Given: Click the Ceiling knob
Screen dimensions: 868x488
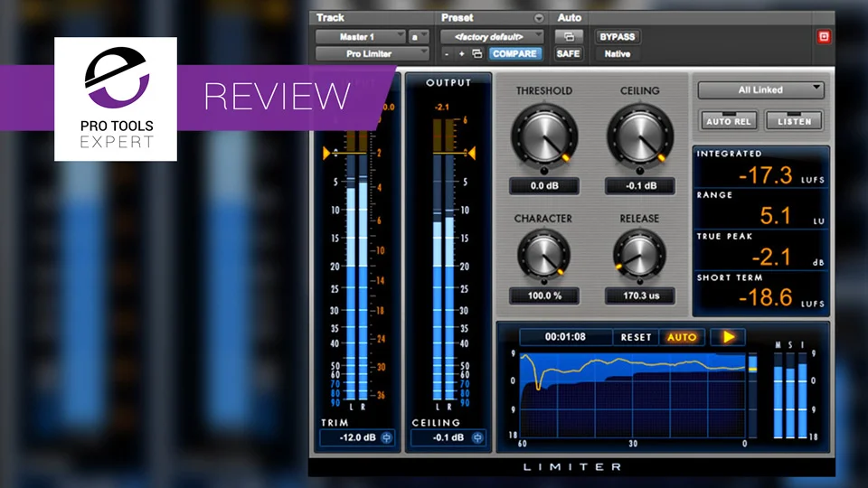Looking at the screenshot, I should click(x=640, y=136).
